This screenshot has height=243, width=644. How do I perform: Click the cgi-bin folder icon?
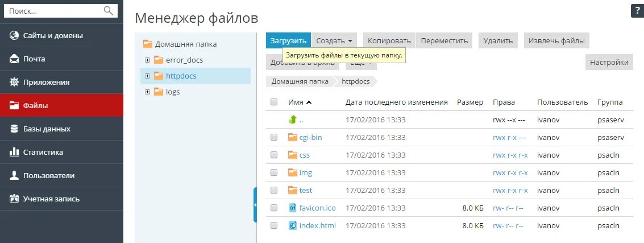click(x=292, y=137)
